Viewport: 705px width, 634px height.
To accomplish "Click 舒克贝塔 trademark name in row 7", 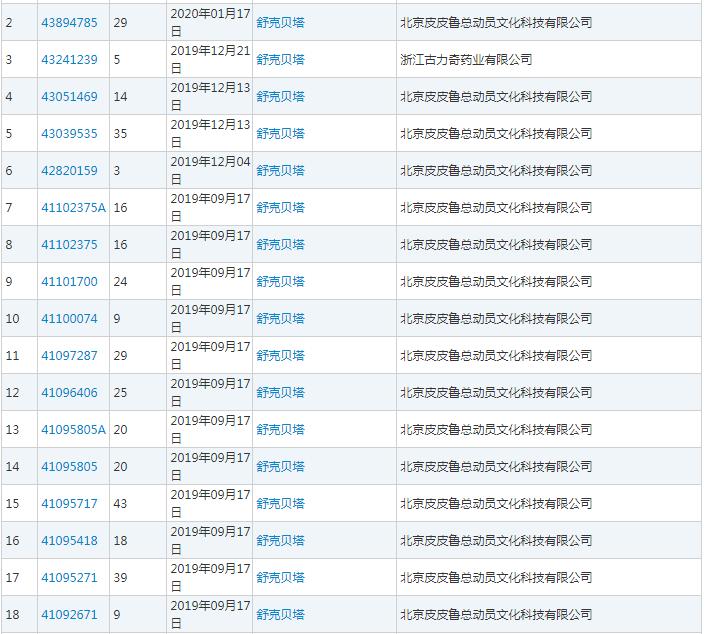I will tap(280, 207).
